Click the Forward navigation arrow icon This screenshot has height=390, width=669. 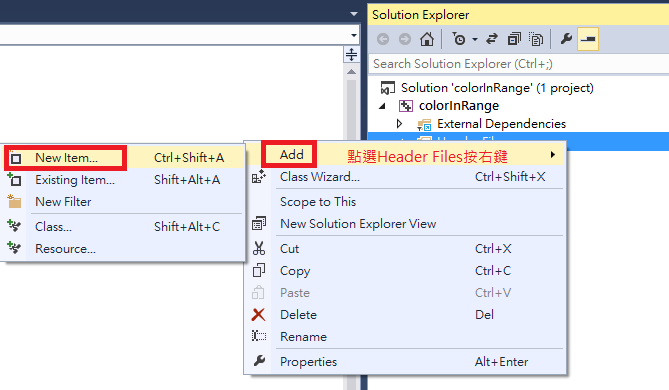click(x=405, y=39)
